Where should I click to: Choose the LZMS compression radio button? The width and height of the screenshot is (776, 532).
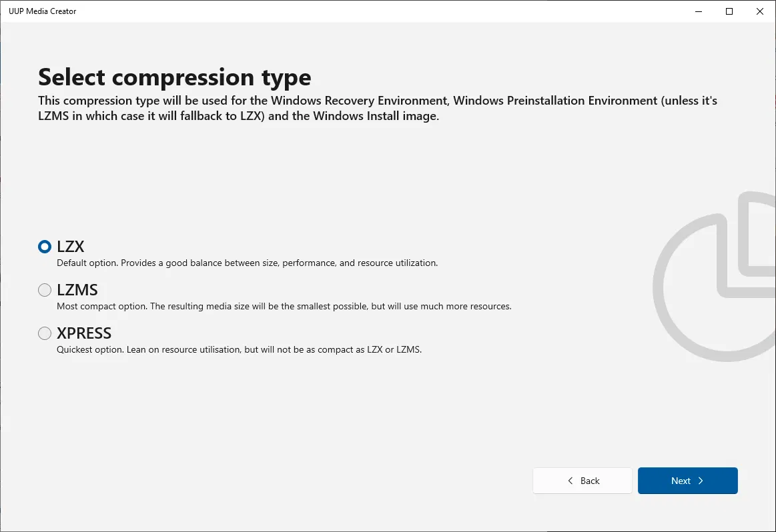(45, 290)
